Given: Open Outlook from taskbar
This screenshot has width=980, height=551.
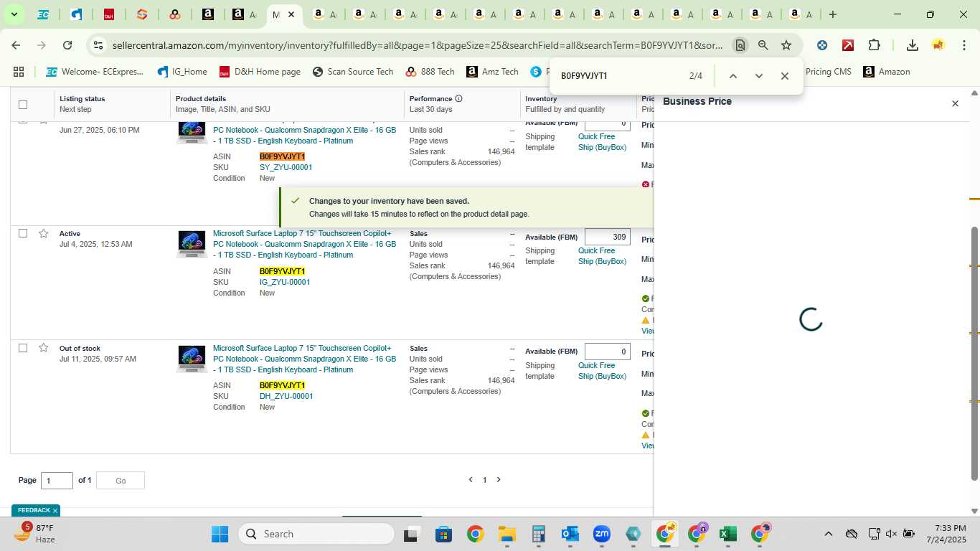Looking at the screenshot, I should click(x=570, y=534).
